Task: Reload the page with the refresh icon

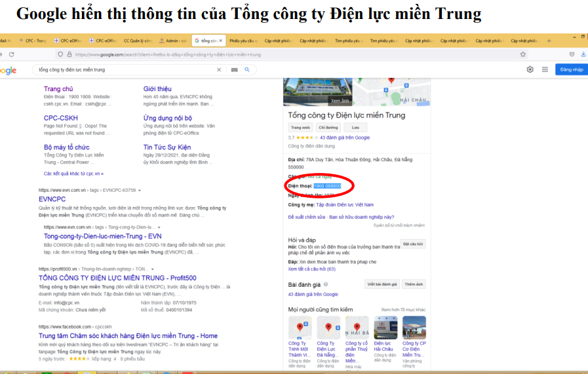Action: [12, 54]
